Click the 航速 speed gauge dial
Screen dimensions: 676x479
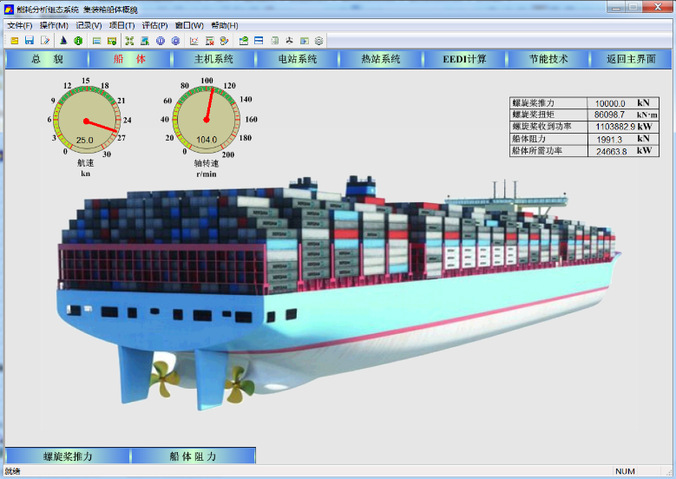[x=86, y=120]
